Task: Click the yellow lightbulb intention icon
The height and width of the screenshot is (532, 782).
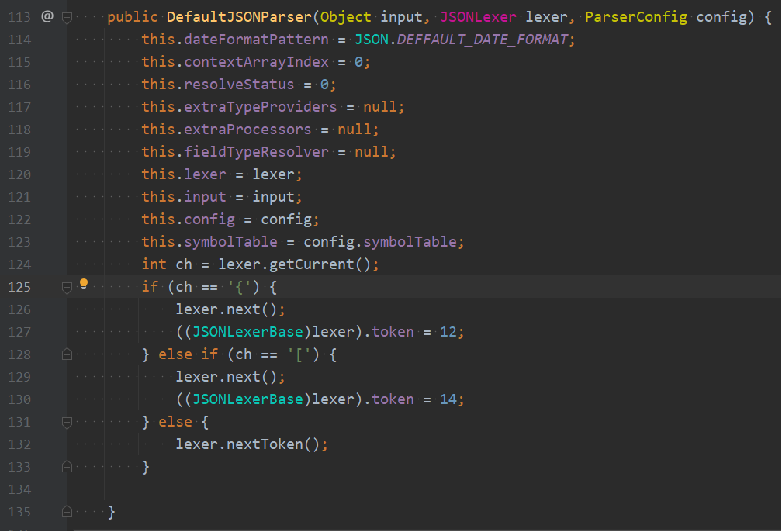Action: tap(84, 284)
